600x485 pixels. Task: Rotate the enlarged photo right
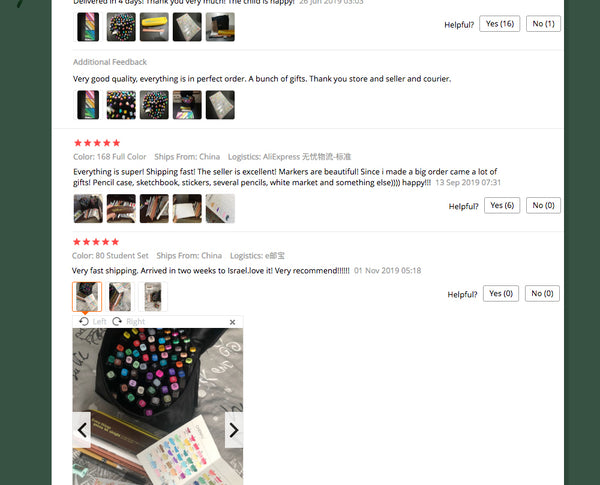(129, 322)
